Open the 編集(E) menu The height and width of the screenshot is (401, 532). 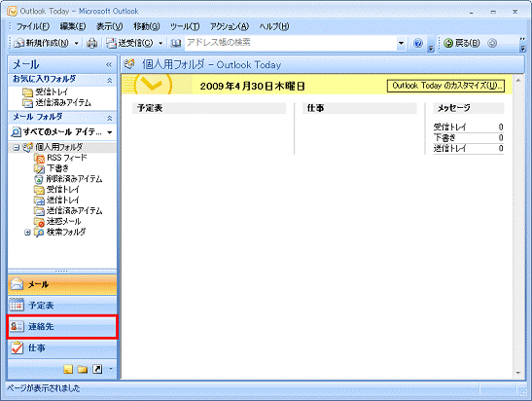[x=73, y=26]
